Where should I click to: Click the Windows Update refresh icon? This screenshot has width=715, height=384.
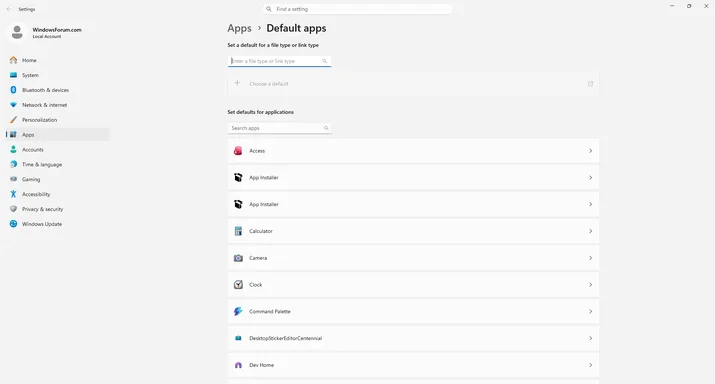click(13, 224)
